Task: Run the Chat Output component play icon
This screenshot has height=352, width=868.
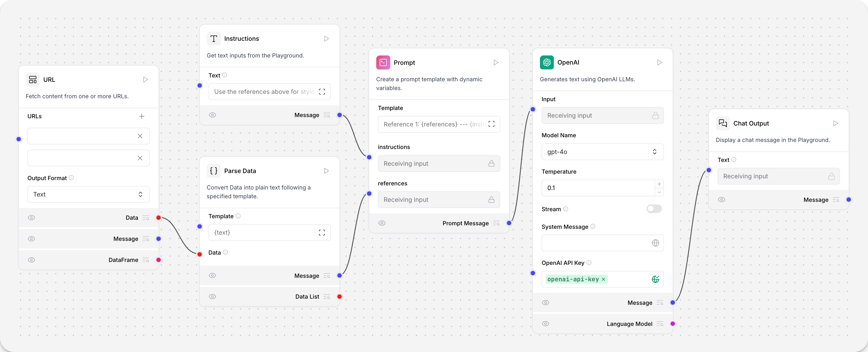Action: pyautogui.click(x=835, y=123)
